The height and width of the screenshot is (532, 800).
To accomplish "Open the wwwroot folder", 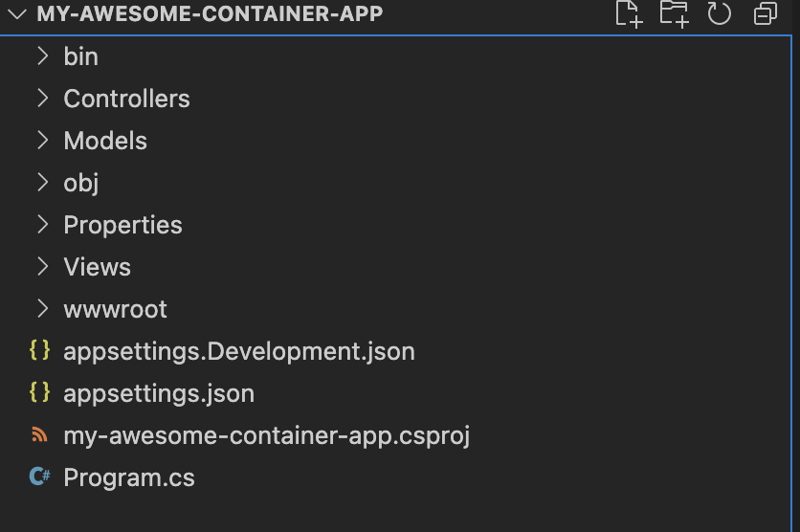I will tap(115, 309).
